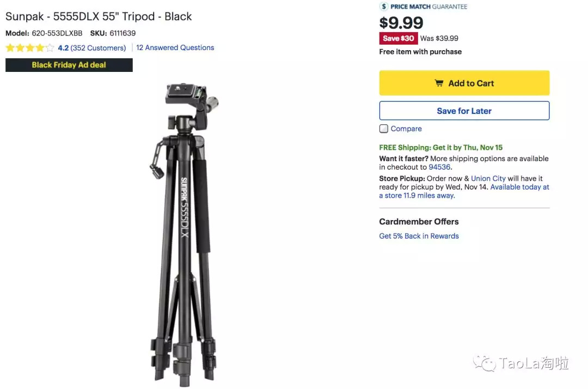Open the 4.2 rating score link
588x389 pixels.
(x=63, y=48)
